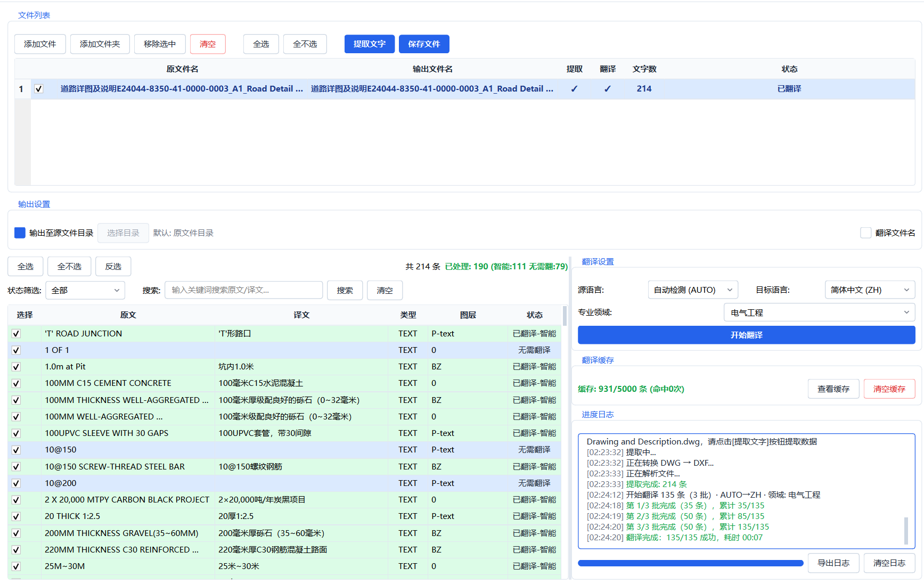924x585 pixels.
Task: Uncheck the 25M~30M row checkbox
Action: point(16,566)
